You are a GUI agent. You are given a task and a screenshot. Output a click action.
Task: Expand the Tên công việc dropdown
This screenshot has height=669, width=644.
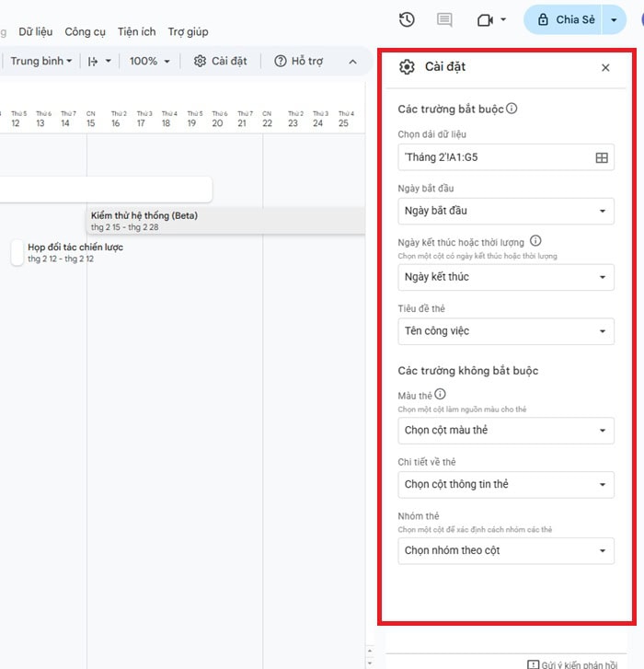(x=505, y=331)
